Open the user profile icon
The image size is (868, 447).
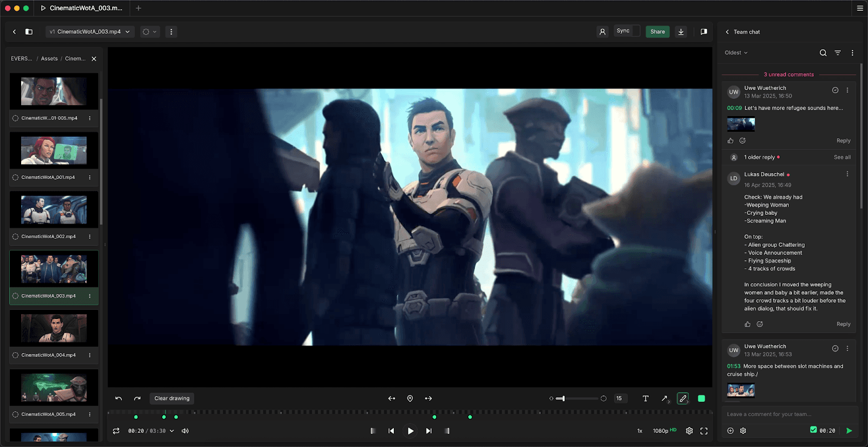click(602, 31)
